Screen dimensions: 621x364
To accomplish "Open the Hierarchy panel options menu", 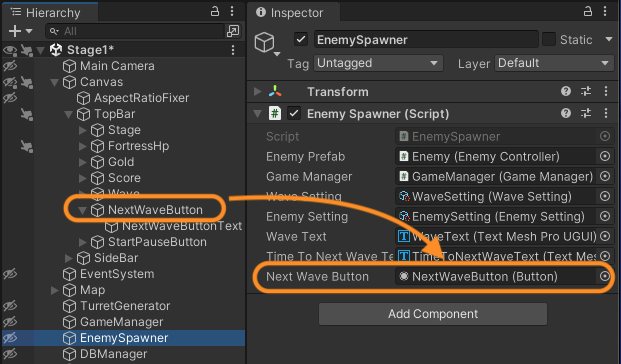I will [232, 11].
